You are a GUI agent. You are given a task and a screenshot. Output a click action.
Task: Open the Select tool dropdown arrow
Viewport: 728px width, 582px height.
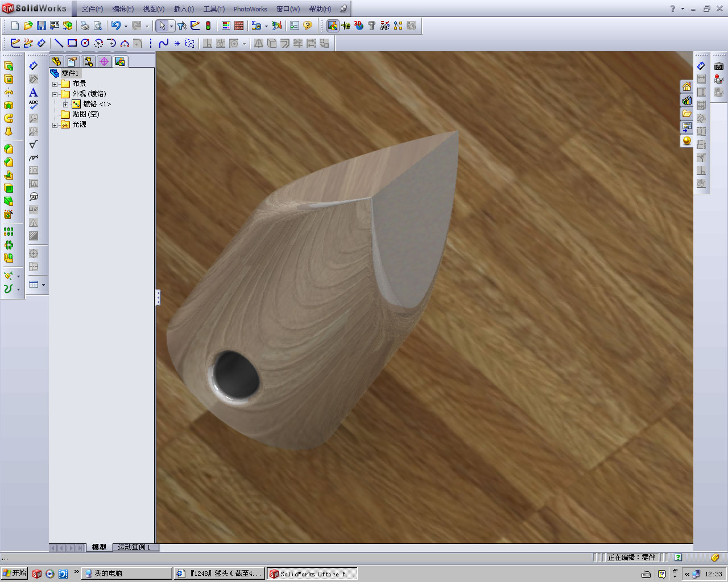point(171,26)
